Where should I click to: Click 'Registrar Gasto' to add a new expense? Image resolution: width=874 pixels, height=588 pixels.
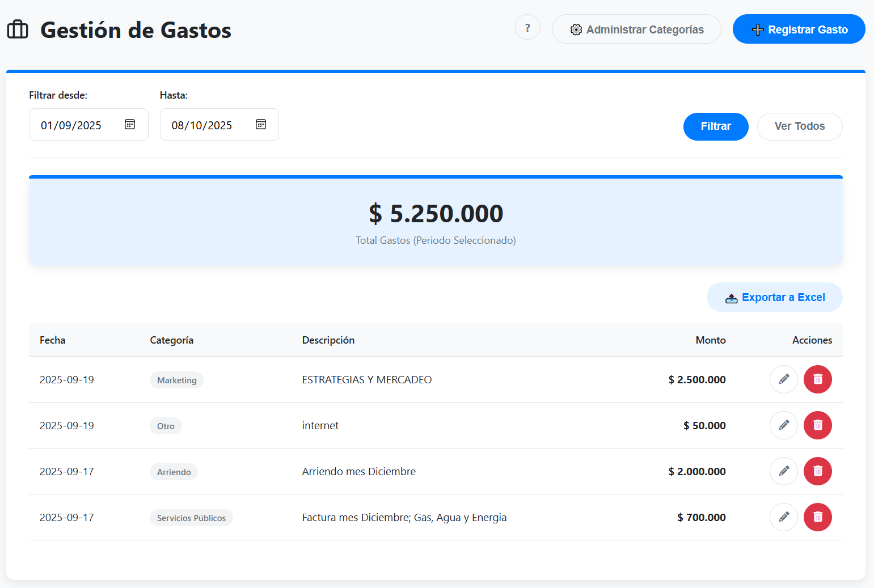[x=799, y=29]
